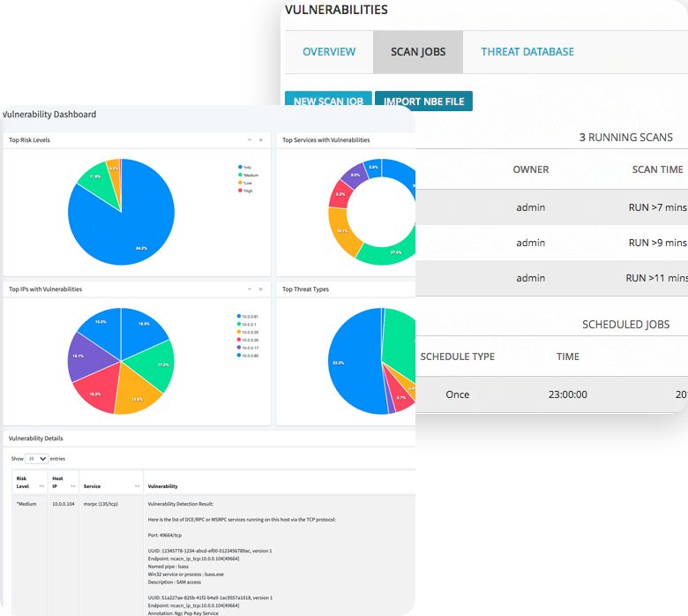Click the SCAN TIME column header
The image size is (688, 616).
(657, 169)
